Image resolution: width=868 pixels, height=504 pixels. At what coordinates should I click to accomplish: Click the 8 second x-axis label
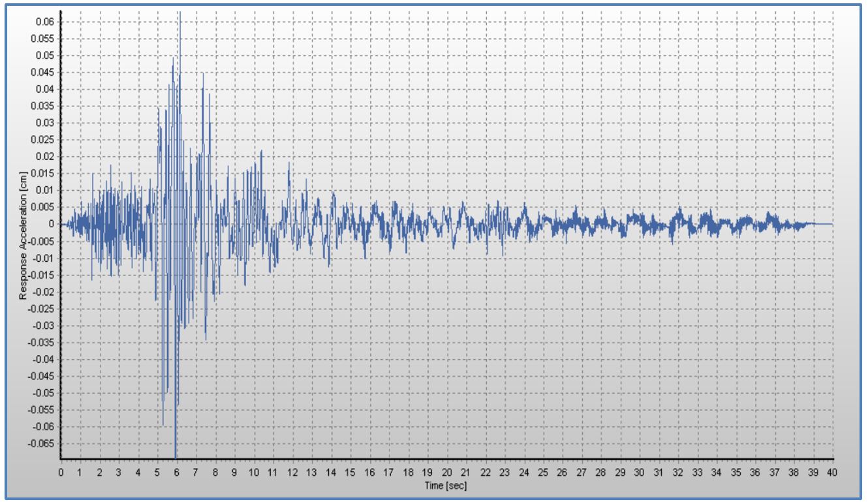[215, 472]
